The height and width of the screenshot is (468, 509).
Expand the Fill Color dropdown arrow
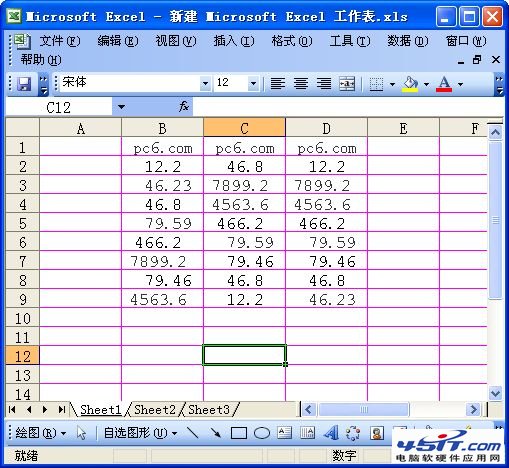(x=426, y=84)
